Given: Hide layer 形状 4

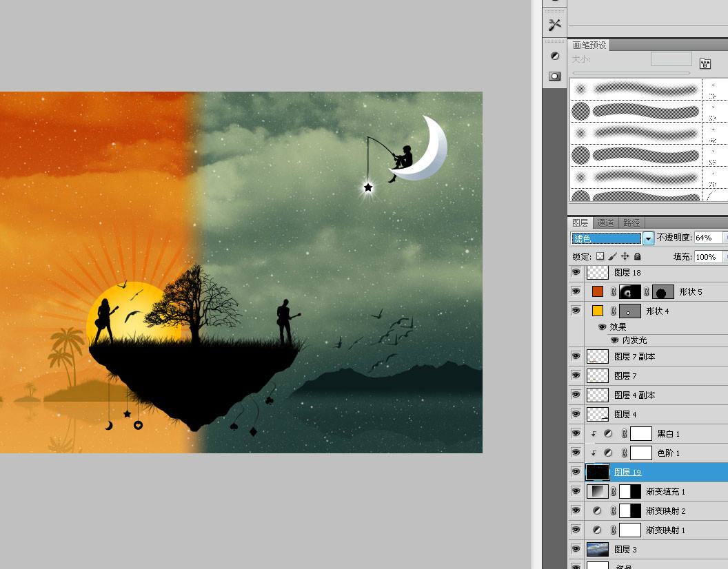Looking at the screenshot, I should (x=576, y=311).
